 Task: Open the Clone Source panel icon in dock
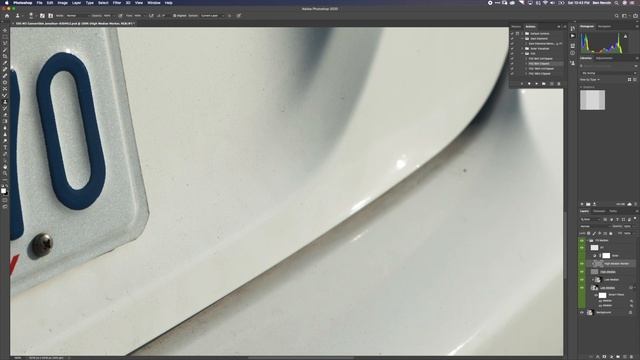pos(573,63)
